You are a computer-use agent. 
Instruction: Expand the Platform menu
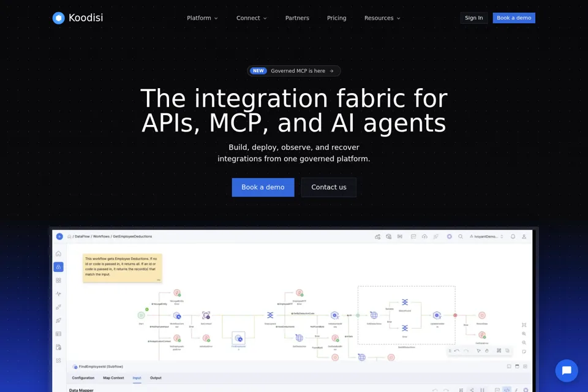click(202, 18)
